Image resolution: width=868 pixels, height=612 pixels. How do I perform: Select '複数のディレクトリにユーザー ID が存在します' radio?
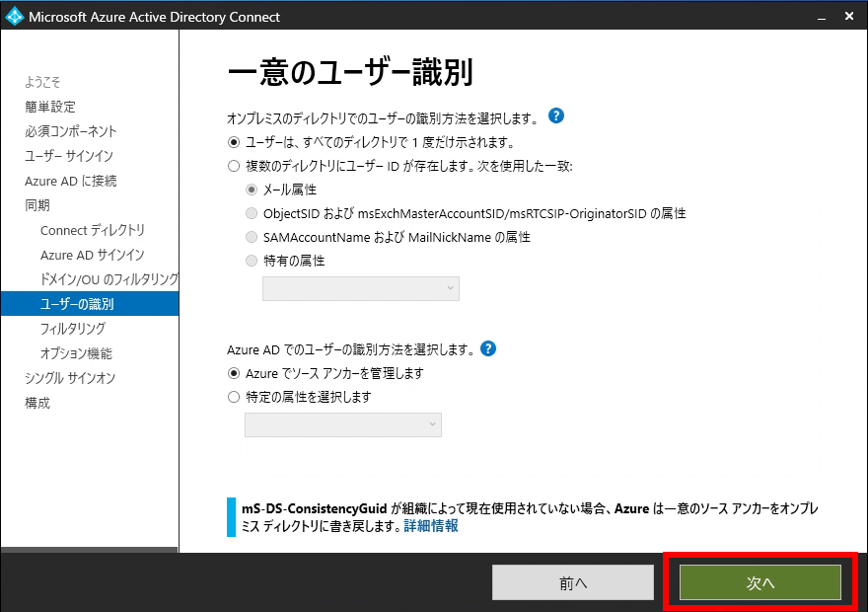(x=234, y=166)
